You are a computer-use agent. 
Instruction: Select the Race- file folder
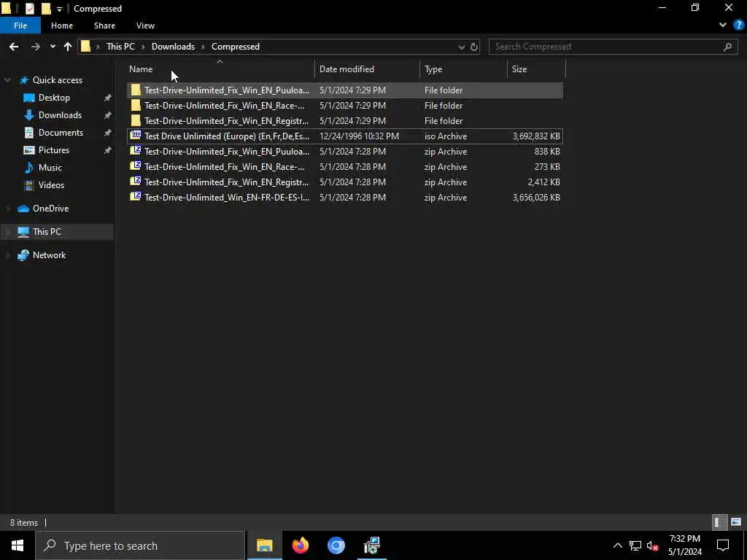click(x=345, y=105)
